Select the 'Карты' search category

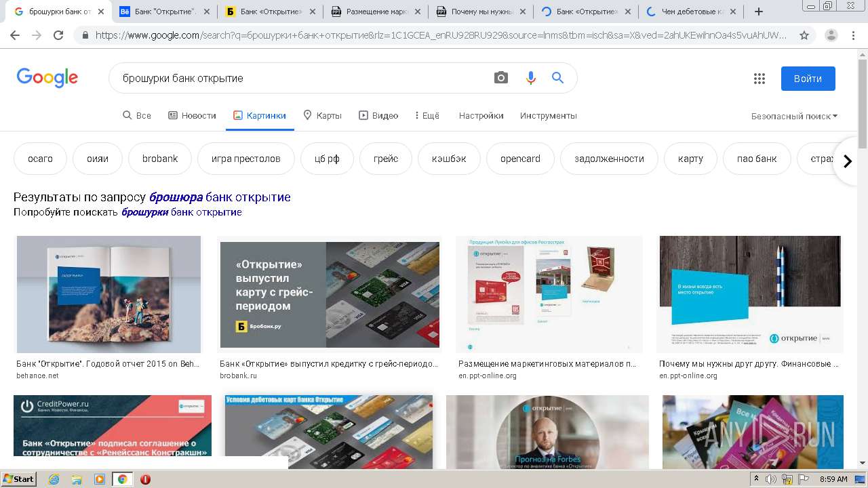tap(322, 116)
